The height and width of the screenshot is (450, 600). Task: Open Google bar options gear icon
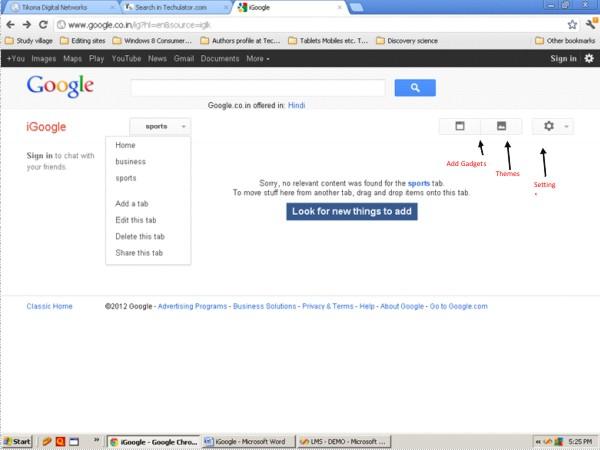[589, 59]
